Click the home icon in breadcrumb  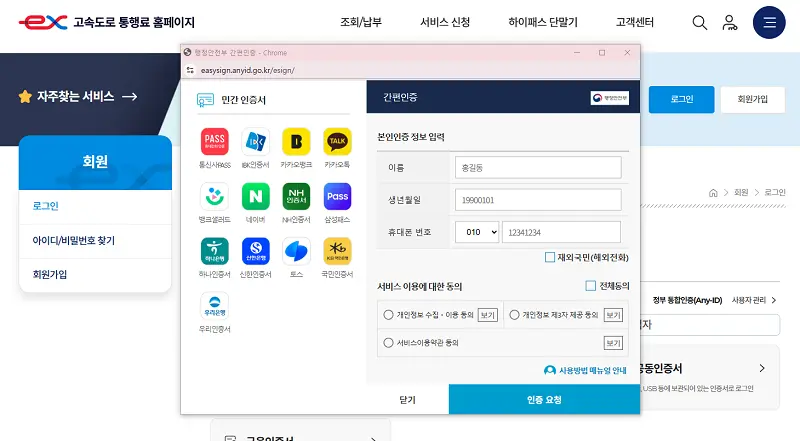[x=713, y=192]
